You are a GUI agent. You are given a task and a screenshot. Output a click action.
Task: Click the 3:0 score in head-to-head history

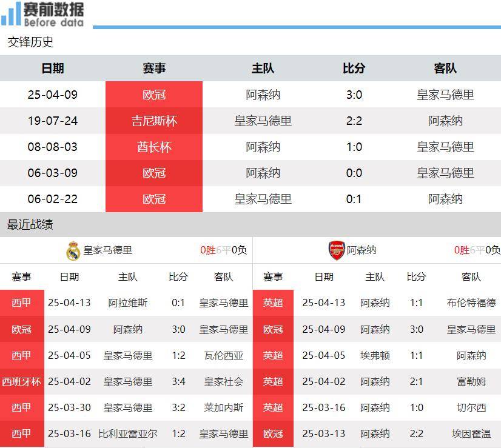354,95
